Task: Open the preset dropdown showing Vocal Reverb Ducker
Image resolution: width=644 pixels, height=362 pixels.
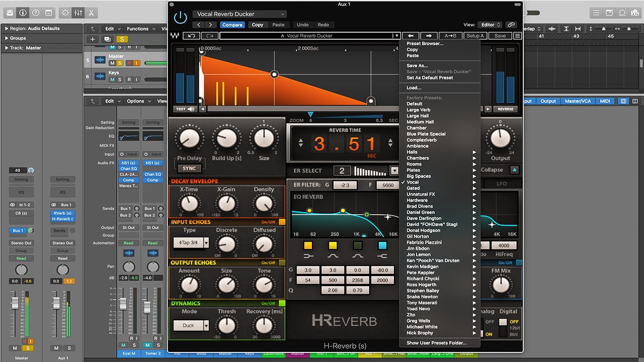Action: point(239,14)
